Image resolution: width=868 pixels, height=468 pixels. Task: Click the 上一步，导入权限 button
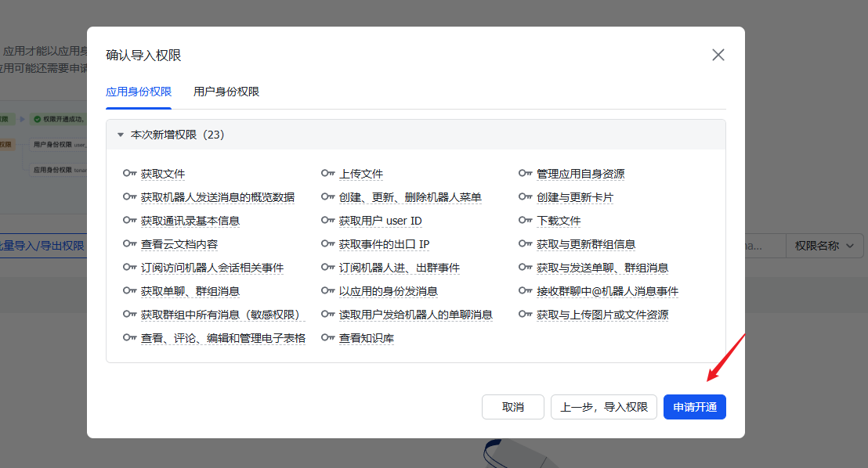(x=603, y=406)
